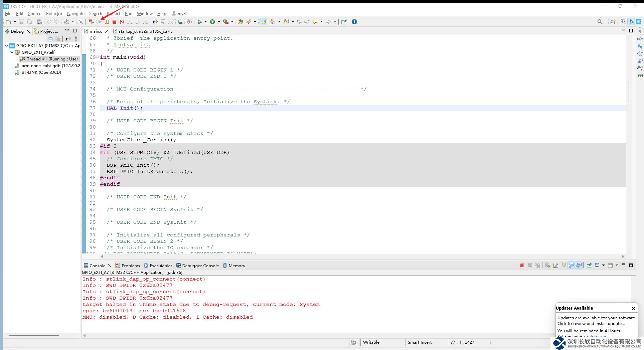Dismiss the Updates Available notification

point(633,308)
